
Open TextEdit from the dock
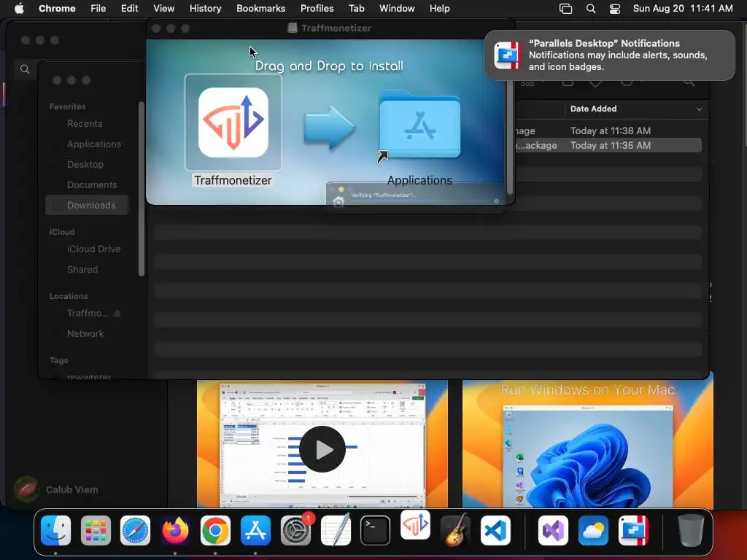pyautogui.click(x=336, y=530)
